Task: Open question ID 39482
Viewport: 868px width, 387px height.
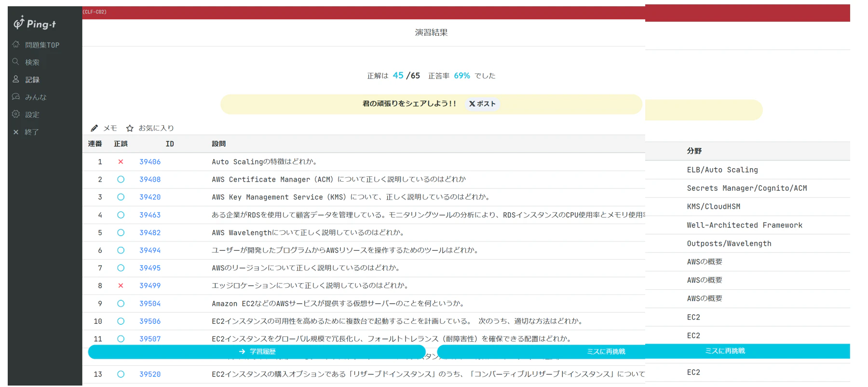Action: [x=150, y=233]
